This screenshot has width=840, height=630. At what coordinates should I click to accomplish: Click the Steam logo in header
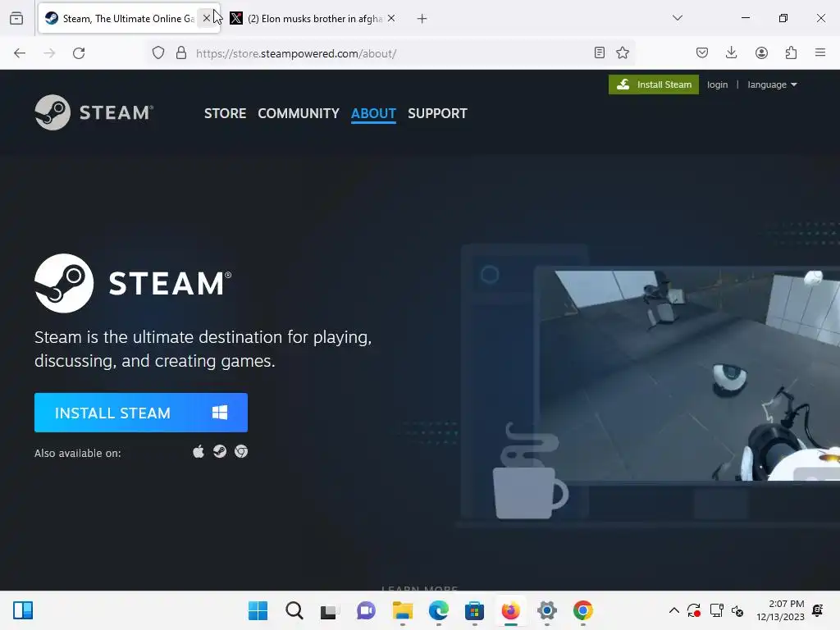click(94, 112)
